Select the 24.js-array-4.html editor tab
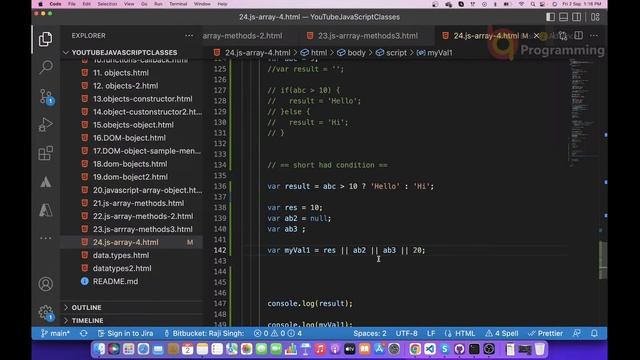The width and height of the screenshot is (640, 360). (x=486, y=36)
